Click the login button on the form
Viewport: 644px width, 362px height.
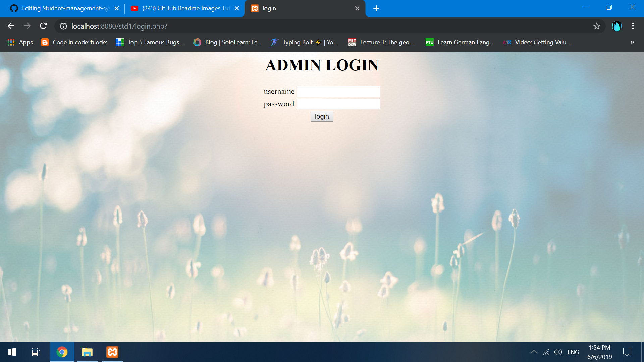coord(322,116)
